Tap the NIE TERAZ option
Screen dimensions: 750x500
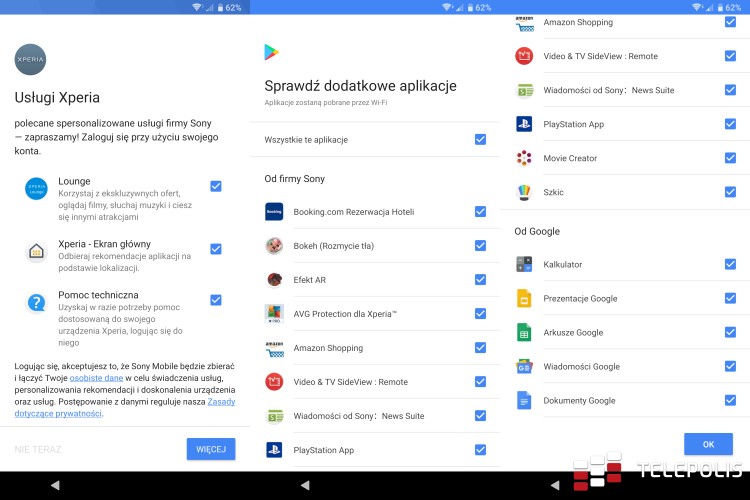pyautogui.click(x=38, y=450)
